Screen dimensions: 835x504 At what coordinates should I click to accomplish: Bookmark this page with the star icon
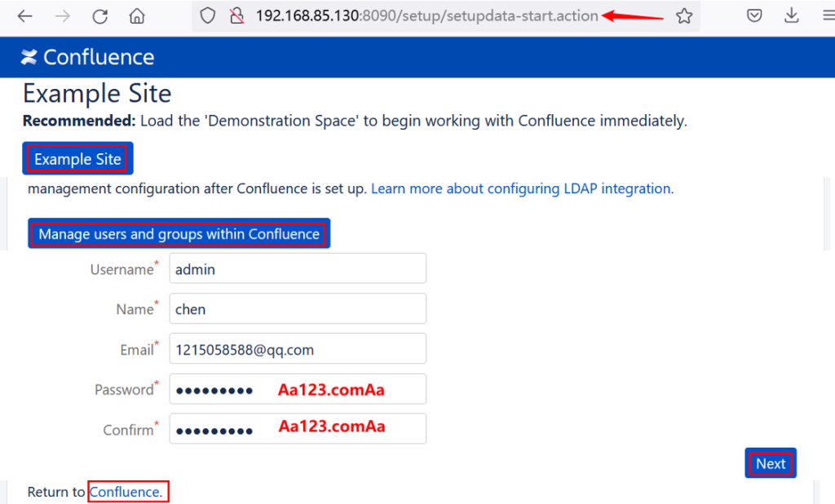(x=684, y=16)
